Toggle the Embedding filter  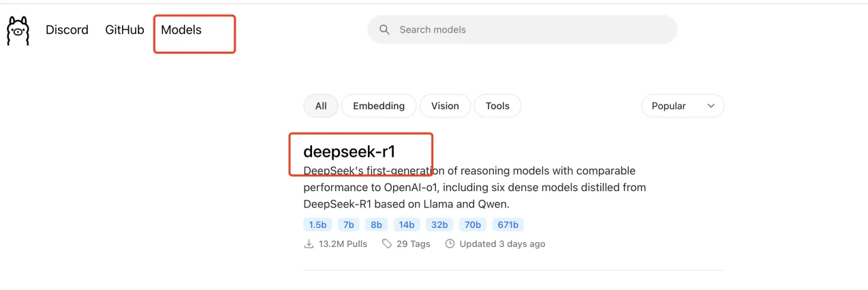[x=379, y=106]
